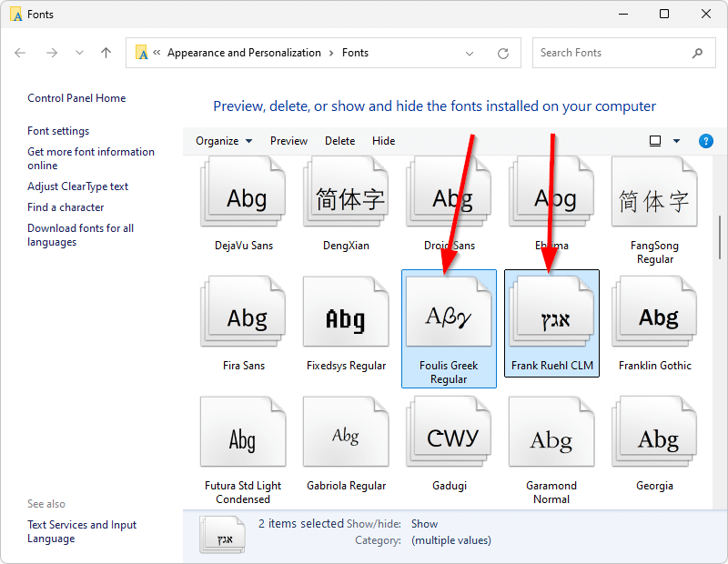The width and height of the screenshot is (728, 564).
Task: Click the "2 items selected" status text
Action: click(x=301, y=523)
